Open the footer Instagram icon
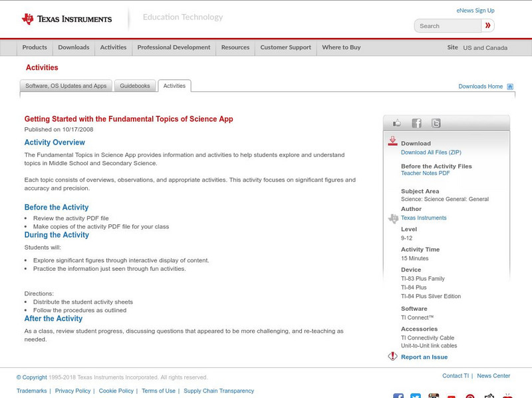Image resolution: width=532 pixels, height=398 pixels. [434, 395]
